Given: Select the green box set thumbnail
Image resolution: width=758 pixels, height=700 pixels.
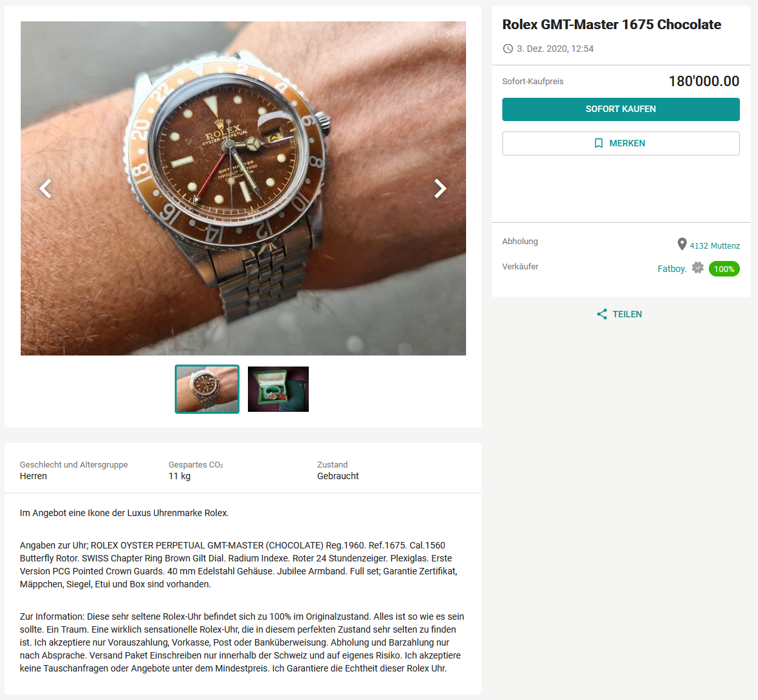Looking at the screenshot, I should 278,389.
